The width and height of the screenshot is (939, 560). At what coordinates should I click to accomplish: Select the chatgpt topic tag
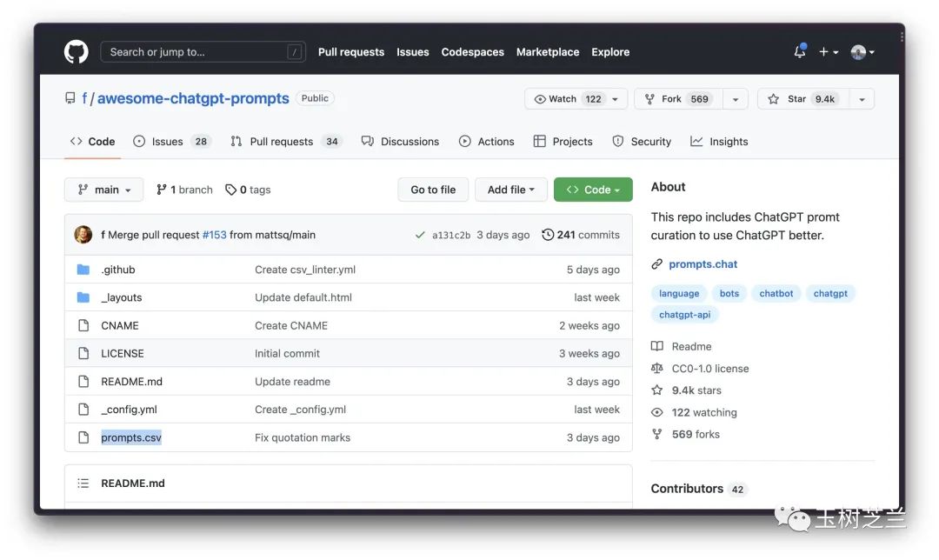(830, 293)
